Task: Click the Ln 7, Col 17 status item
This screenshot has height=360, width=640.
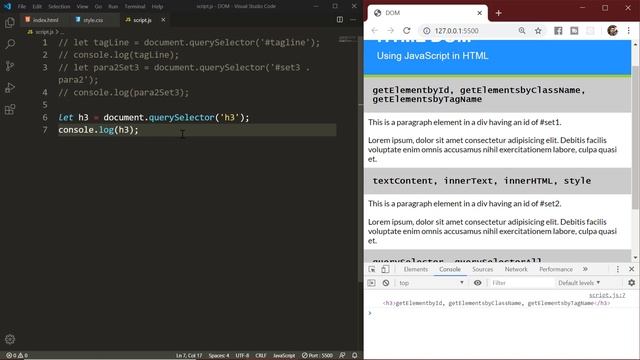Action: (x=189, y=356)
